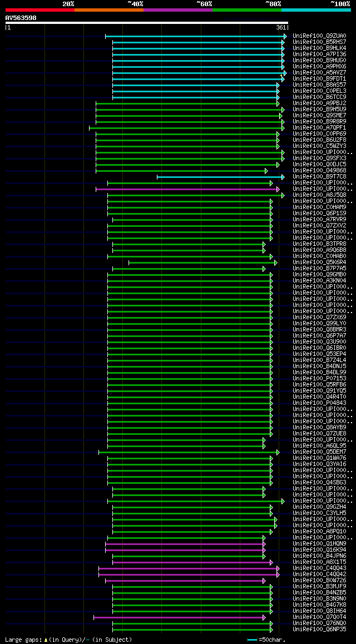Select the UniRef100_Q9SFX3 label

click(x=319, y=158)
